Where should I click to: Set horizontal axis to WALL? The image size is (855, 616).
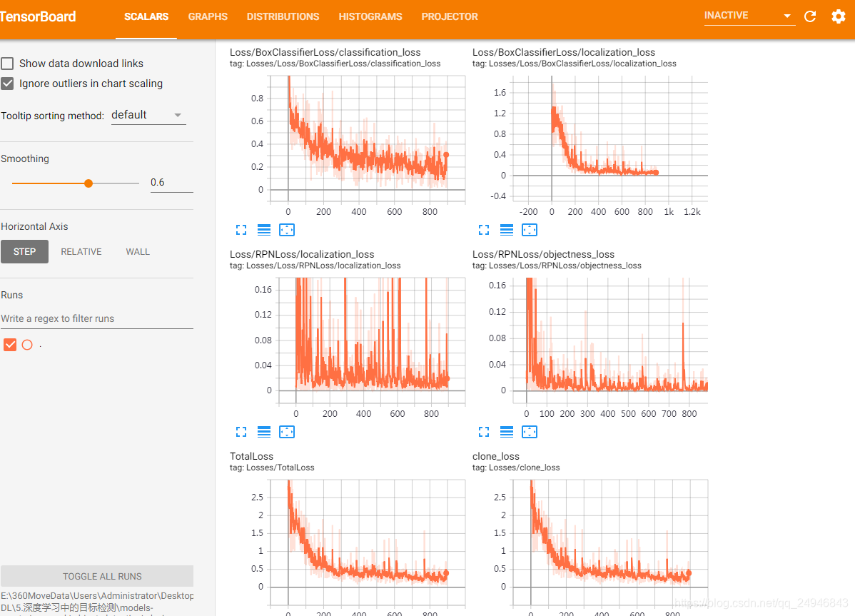point(138,252)
